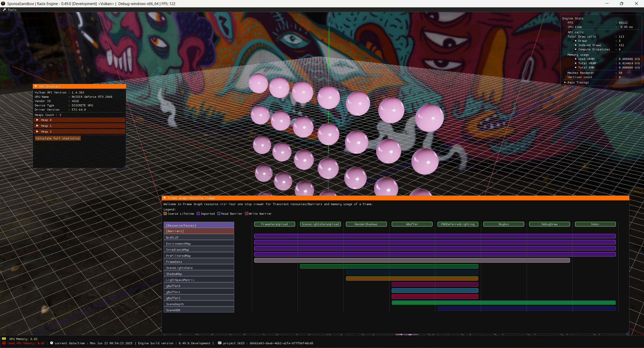Viewport: 644px width, 348px height.
Task: Select the SceneLightsDataUpload pass
Action: [320, 224]
